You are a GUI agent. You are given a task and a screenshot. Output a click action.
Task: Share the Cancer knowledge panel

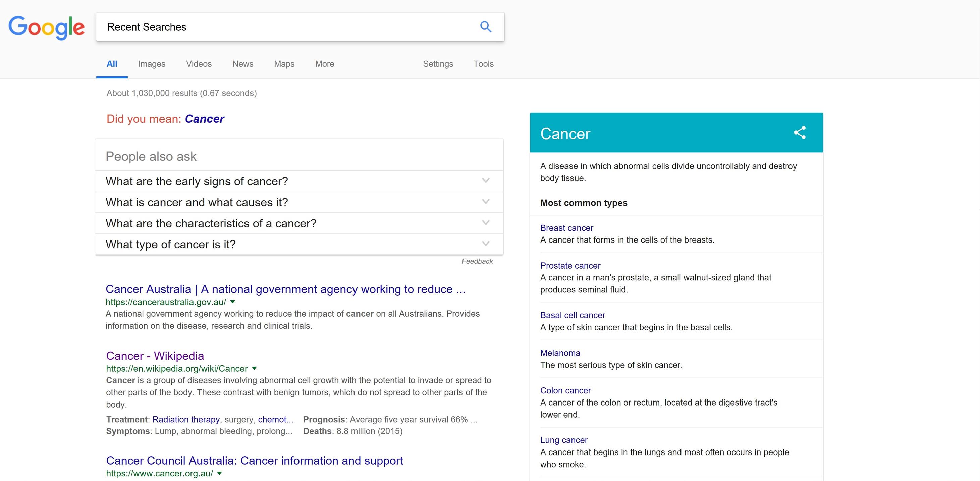click(800, 132)
